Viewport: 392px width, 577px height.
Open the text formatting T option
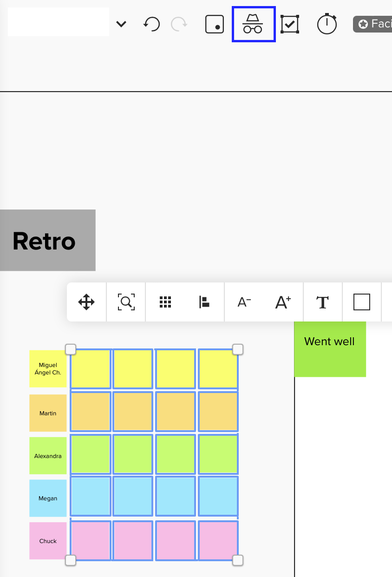pos(322,302)
